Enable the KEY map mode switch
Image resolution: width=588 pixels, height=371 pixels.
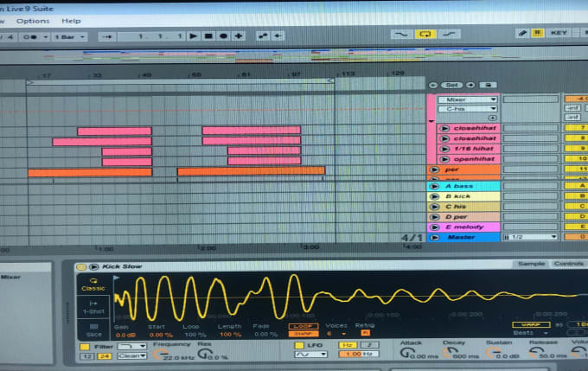pos(559,33)
